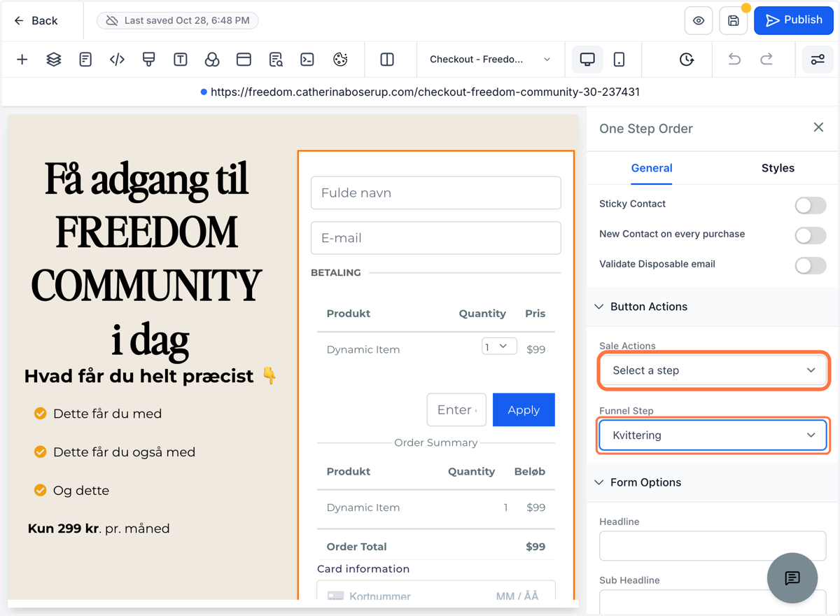
Task: Select 'Dette får du også med' bullet
Action: pos(124,452)
